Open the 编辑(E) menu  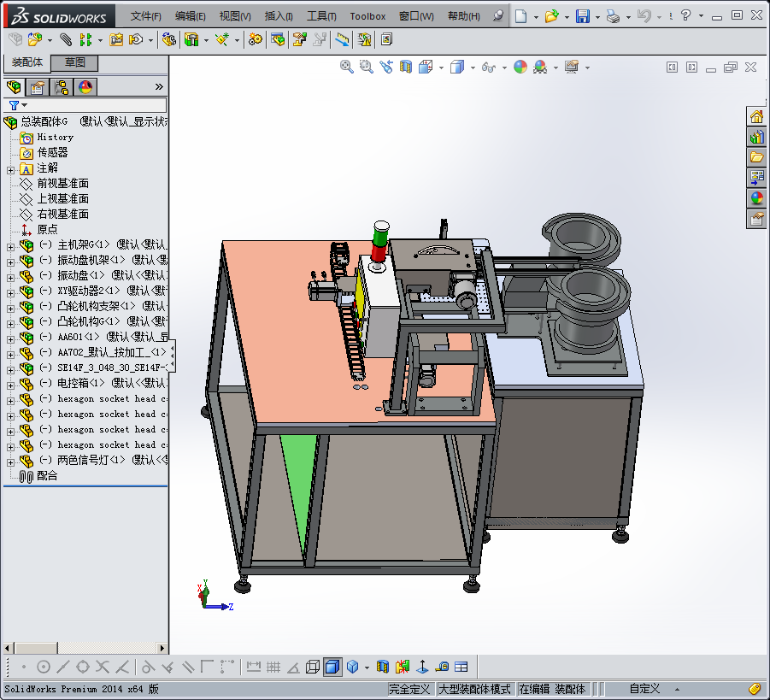[190, 16]
